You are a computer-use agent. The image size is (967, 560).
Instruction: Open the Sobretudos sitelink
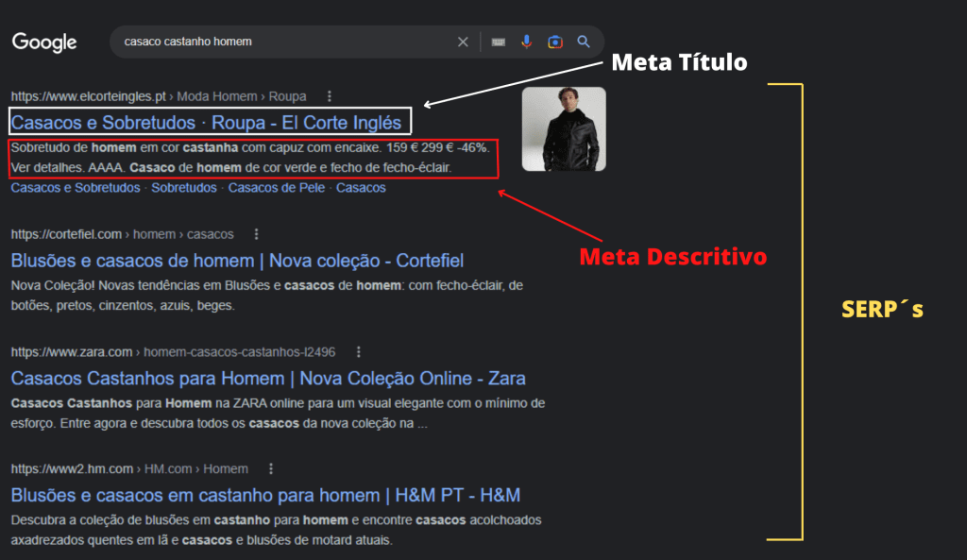pos(184,188)
